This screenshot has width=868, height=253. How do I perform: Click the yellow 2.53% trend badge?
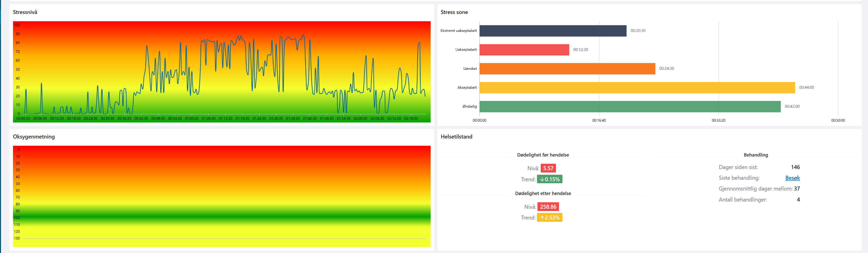click(x=549, y=218)
